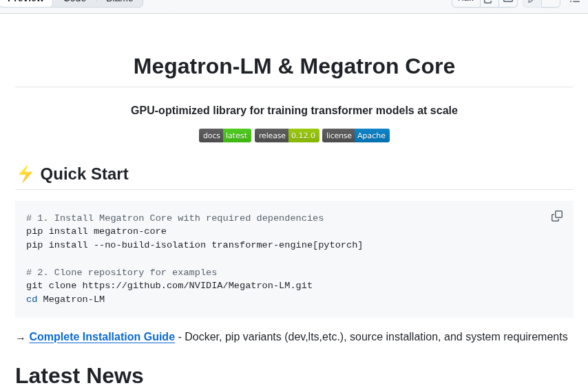
Task: Click the 'pip install --no-build-isolation' command line
Action: pyautogui.click(x=194, y=245)
